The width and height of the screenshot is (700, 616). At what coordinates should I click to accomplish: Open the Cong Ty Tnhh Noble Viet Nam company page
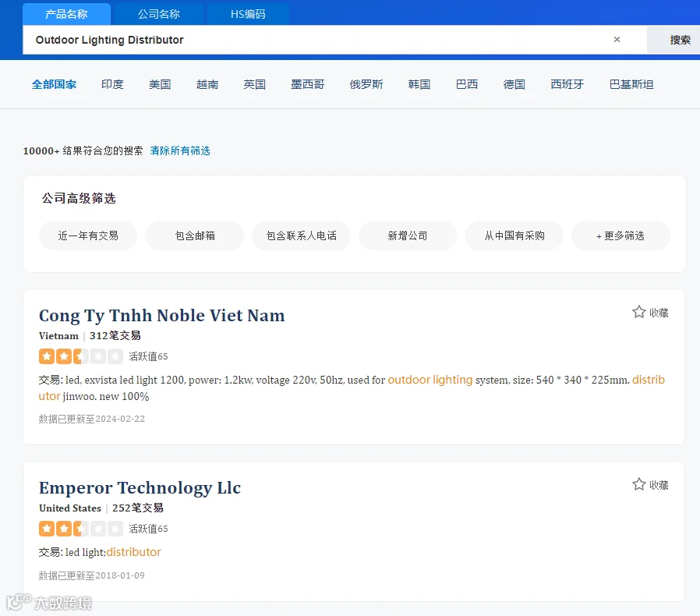[x=161, y=315]
